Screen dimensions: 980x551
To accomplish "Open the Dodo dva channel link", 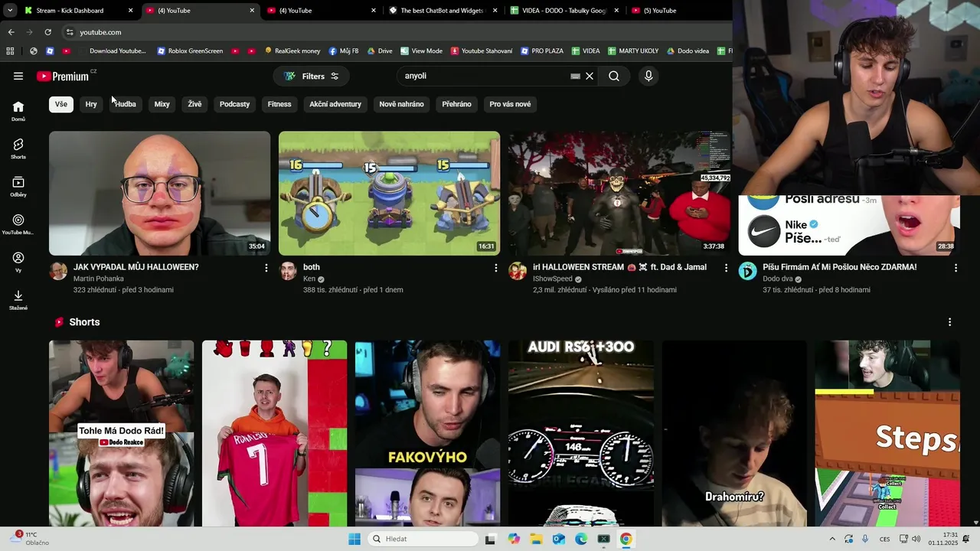I will pyautogui.click(x=778, y=279).
